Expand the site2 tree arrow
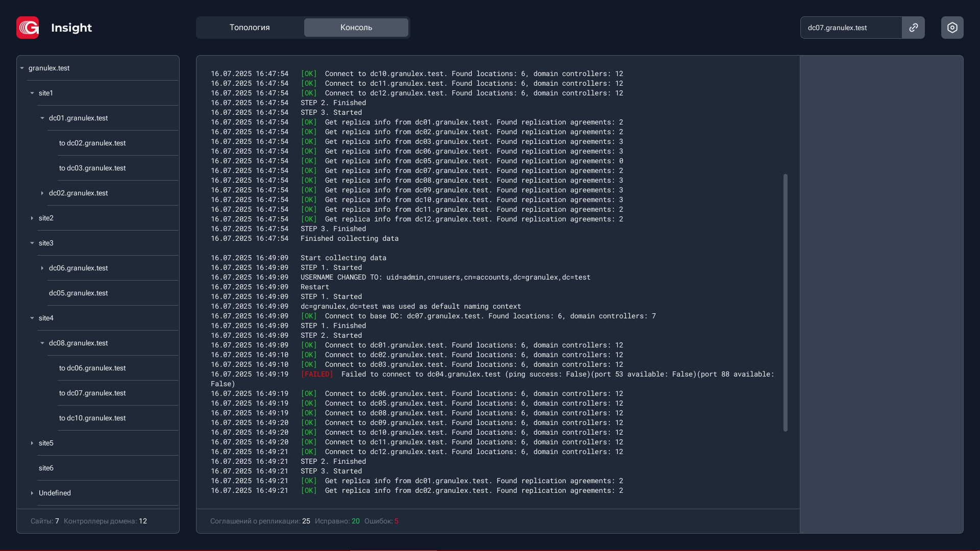The width and height of the screenshot is (980, 551). click(32, 218)
